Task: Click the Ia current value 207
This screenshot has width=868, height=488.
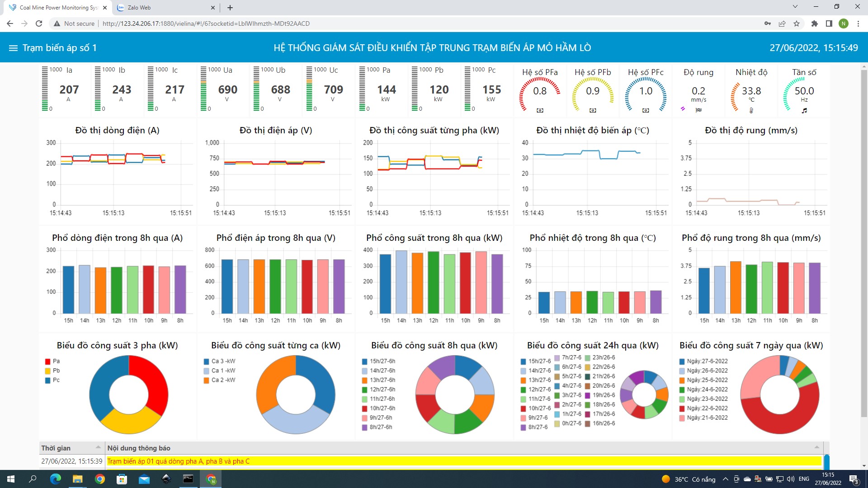Action: [x=69, y=90]
